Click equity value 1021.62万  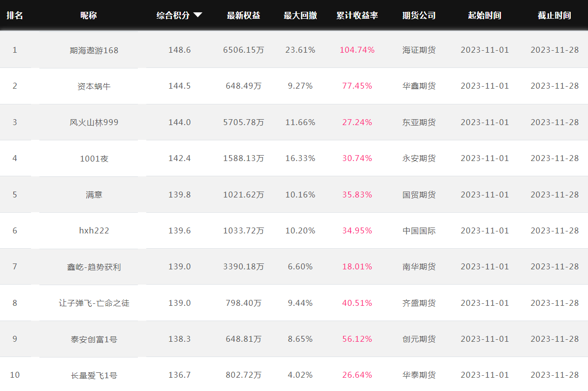pos(244,195)
